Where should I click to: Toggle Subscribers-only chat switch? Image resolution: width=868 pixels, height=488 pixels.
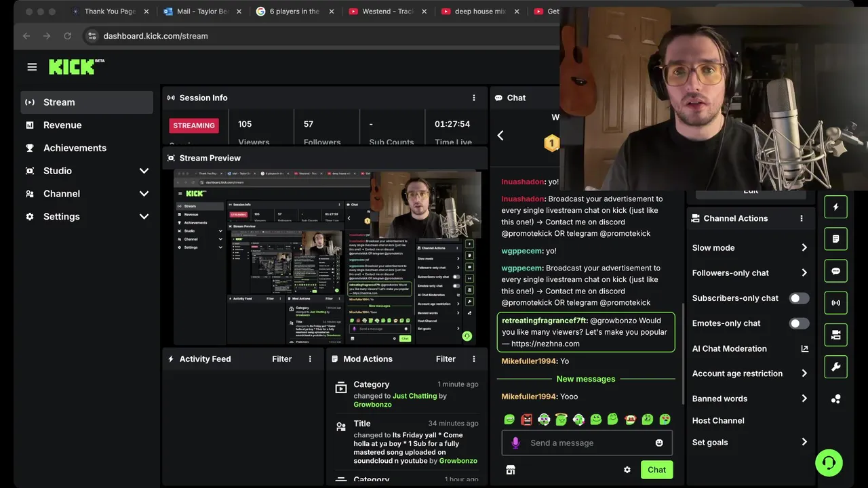click(800, 298)
